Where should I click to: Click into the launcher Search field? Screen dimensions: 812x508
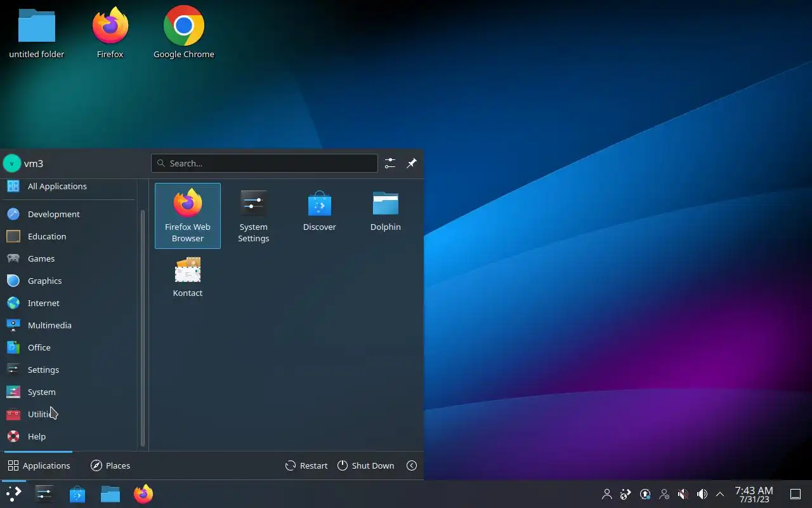coord(265,163)
